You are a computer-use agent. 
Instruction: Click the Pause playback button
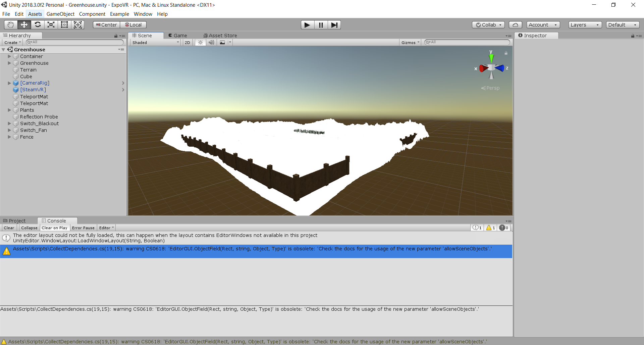(320, 24)
